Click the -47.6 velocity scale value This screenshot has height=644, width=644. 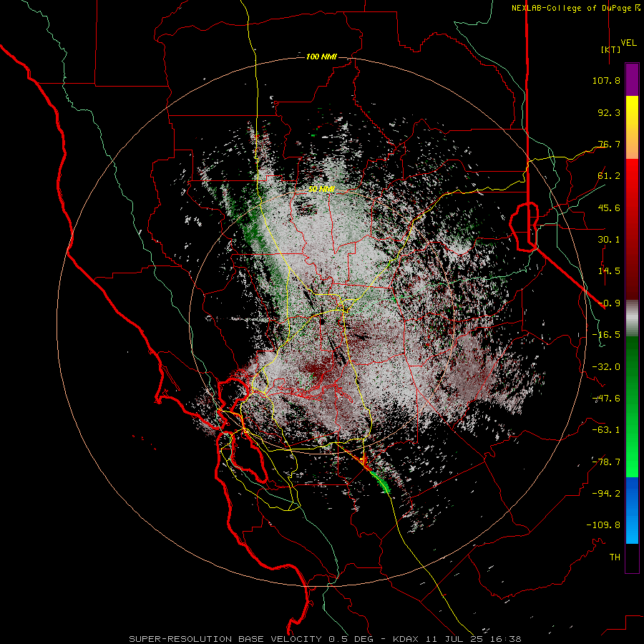[x=606, y=399]
